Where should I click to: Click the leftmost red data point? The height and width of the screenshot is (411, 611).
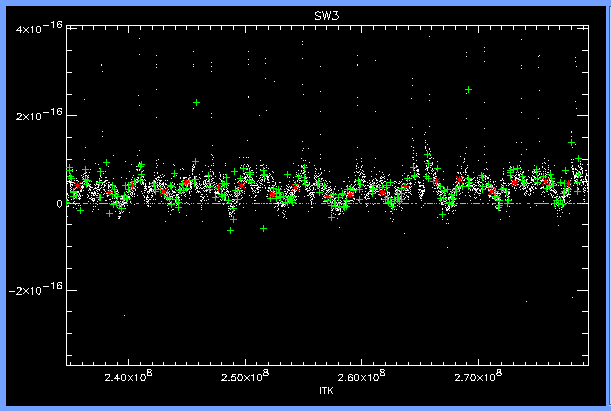pyautogui.click(x=77, y=186)
